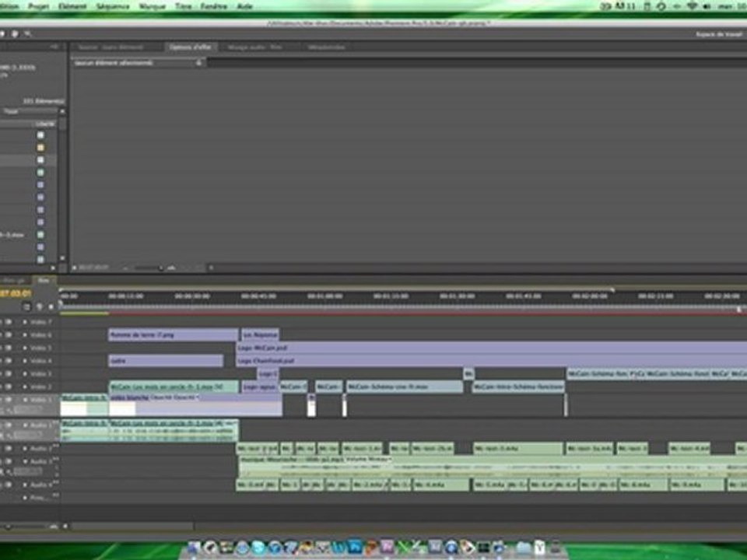Click the zoom-out icon left of effect zoom slider
Screen dimensions: 747x560
[125, 268]
